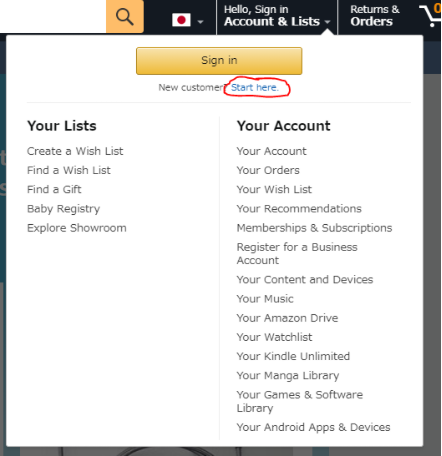Go to Baby Registry
The height and width of the screenshot is (456, 442).
(63, 209)
